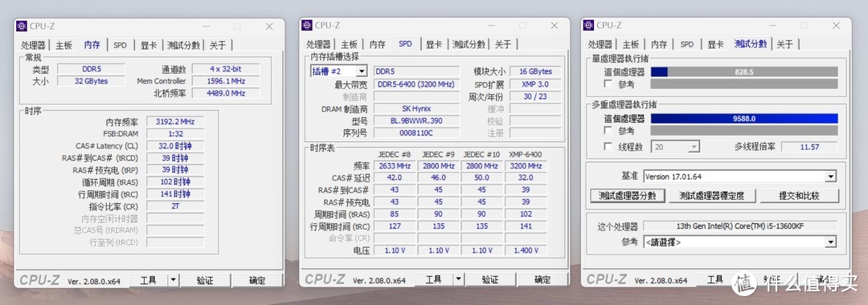
Task: Open 关于 tab in middle SPD window
Action: click(502, 45)
